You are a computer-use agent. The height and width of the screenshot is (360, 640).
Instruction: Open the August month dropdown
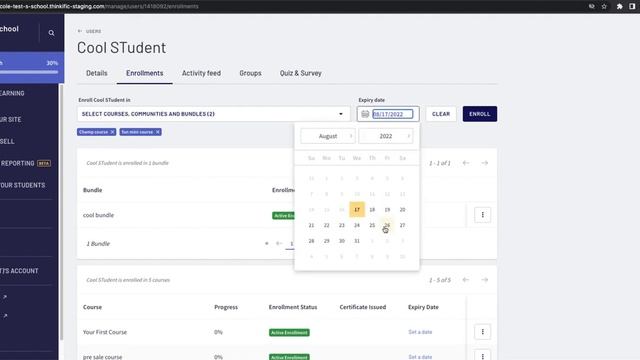(328, 136)
